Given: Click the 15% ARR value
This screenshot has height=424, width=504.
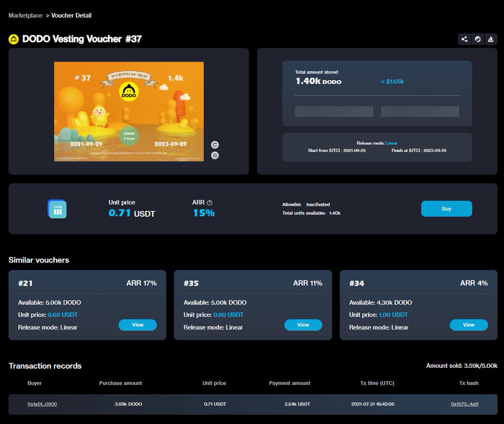Looking at the screenshot, I should coord(204,213).
